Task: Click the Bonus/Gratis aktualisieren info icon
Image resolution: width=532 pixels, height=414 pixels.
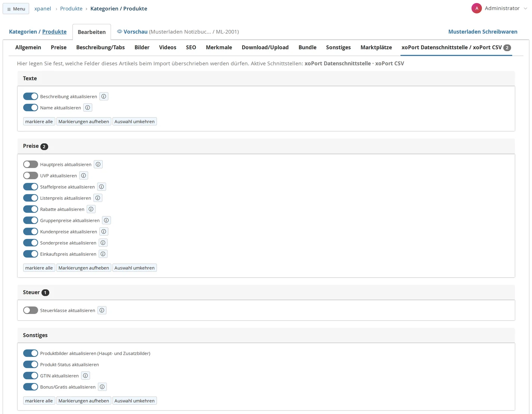Action: point(102,387)
